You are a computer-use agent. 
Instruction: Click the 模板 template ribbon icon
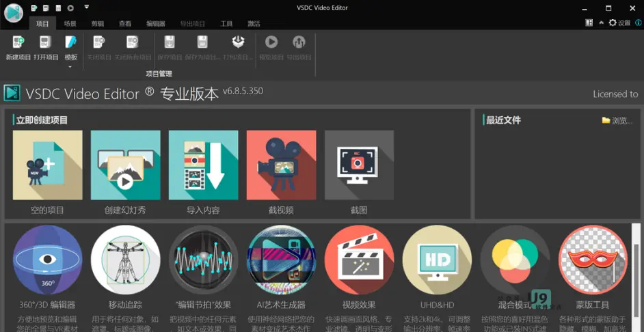pyautogui.click(x=70, y=42)
